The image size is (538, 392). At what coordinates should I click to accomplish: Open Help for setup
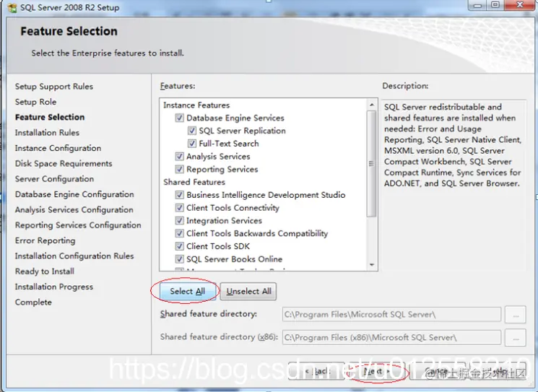498,371
